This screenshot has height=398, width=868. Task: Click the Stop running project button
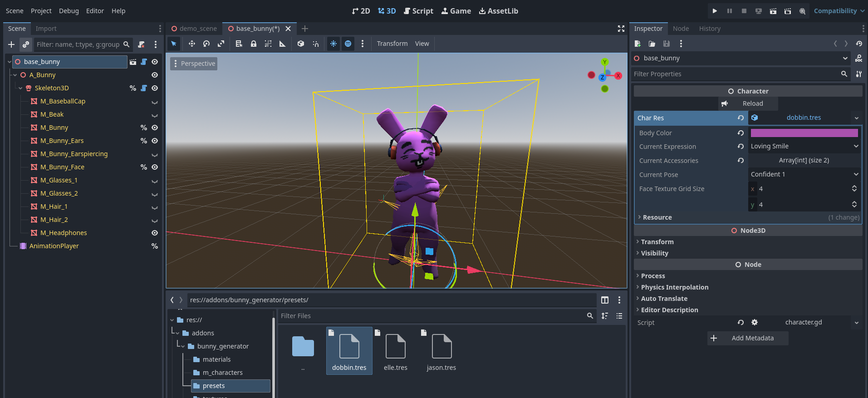[744, 11]
